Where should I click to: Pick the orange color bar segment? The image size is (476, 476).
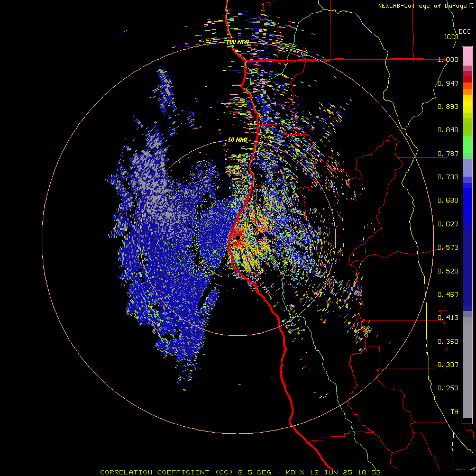(467, 91)
